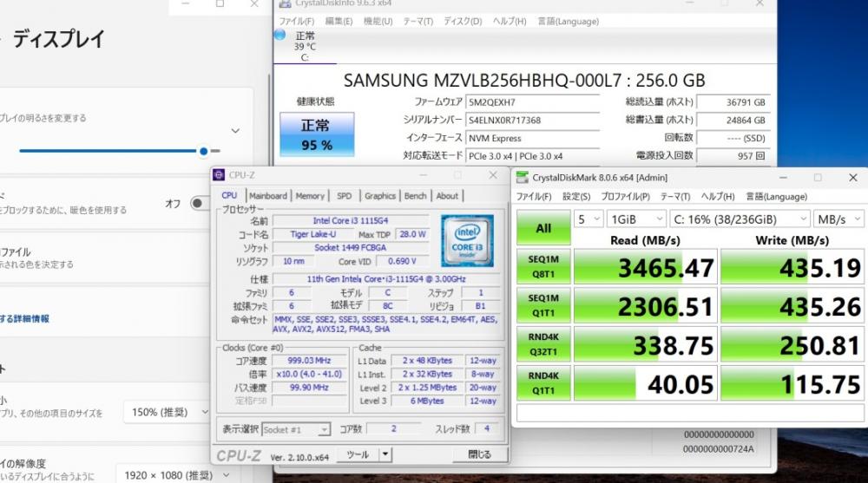Open テーマ(T) menu in CrystalDiskInfo
Viewport: 868px width, 483px height.
click(418, 22)
